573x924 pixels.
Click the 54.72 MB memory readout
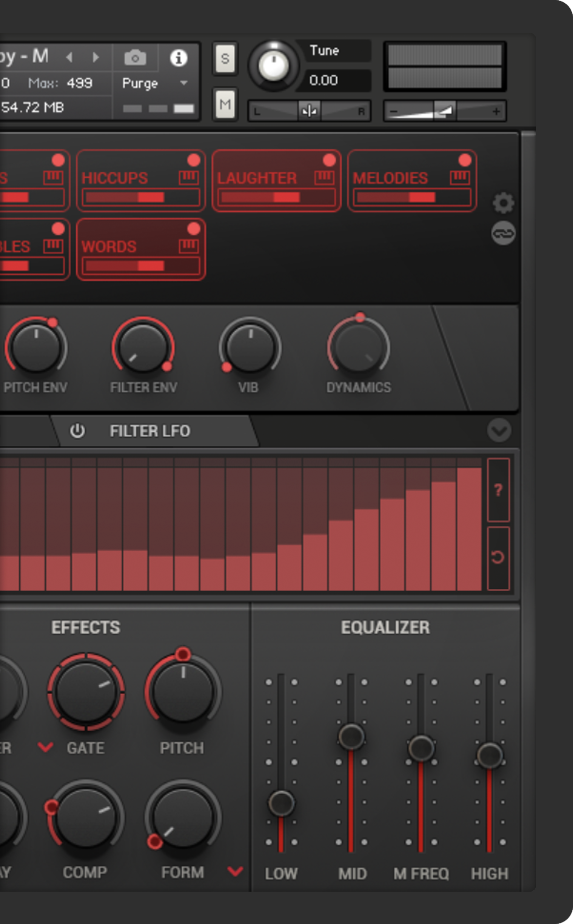point(32,108)
